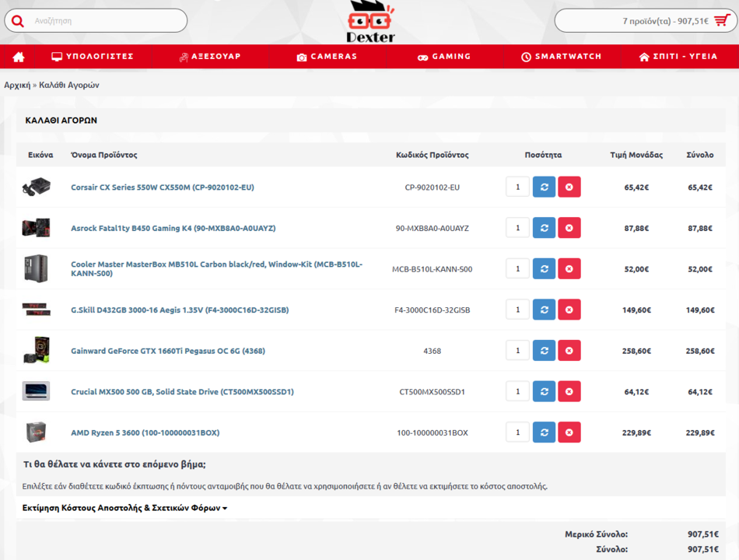739x560 pixels.
Task: Edit quantity field for Cooler Master MB510L
Action: coord(517,268)
